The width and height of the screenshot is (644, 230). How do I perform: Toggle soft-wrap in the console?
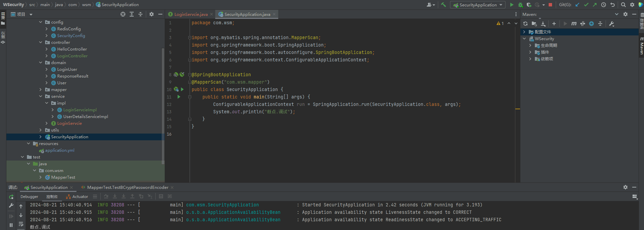point(21,224)
